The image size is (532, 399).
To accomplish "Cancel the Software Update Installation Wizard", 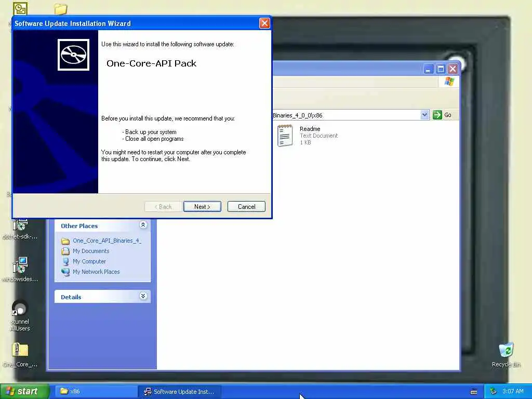I will pos(246,207).
